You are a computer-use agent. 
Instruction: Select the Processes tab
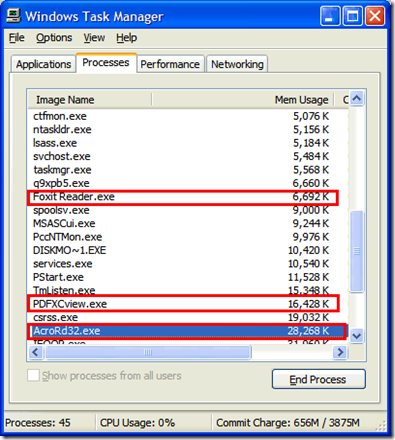pyautogui.click(x=106, y=63)
